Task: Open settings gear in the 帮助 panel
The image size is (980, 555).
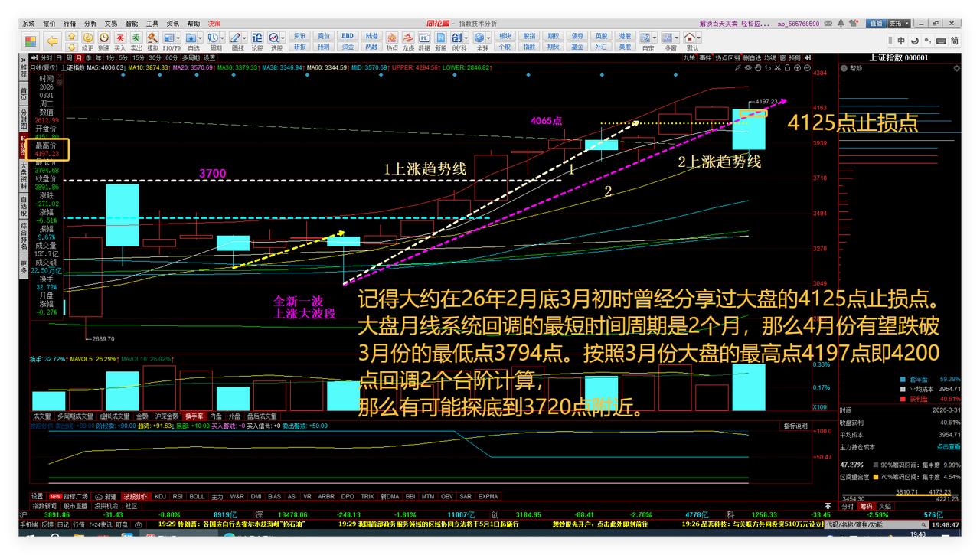Action: coord(956,68)
